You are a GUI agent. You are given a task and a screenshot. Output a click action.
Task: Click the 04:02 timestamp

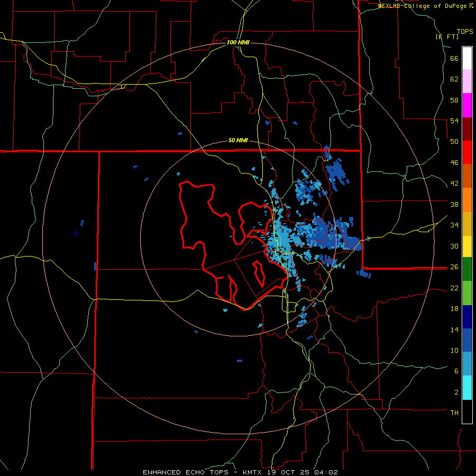pyautogui.click(x=326, y=472)
